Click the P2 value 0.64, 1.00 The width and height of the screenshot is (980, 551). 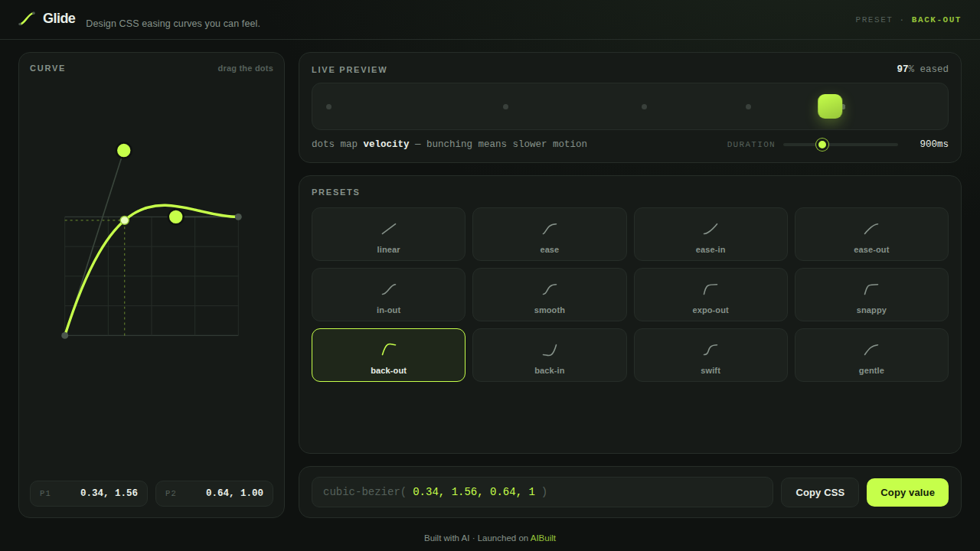tap(234, 494)
